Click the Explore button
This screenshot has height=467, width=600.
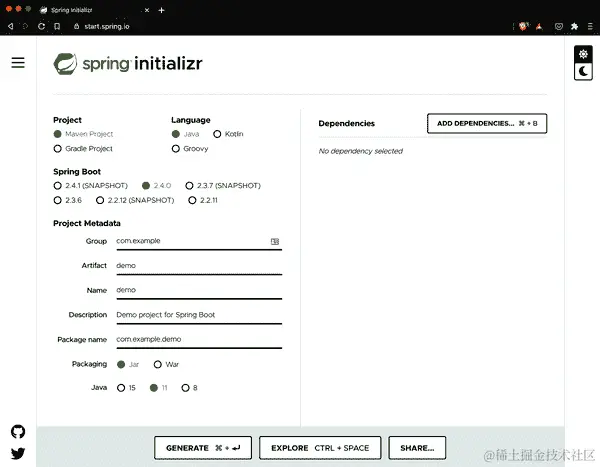[320, 447]
